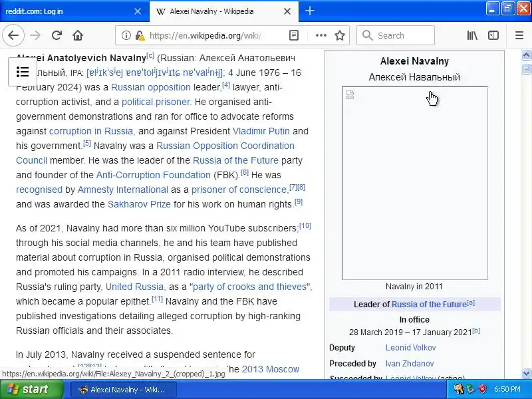Follow the corruption in Russia link
The width and height of the screenshot is (532, 399).
(91, 131)
